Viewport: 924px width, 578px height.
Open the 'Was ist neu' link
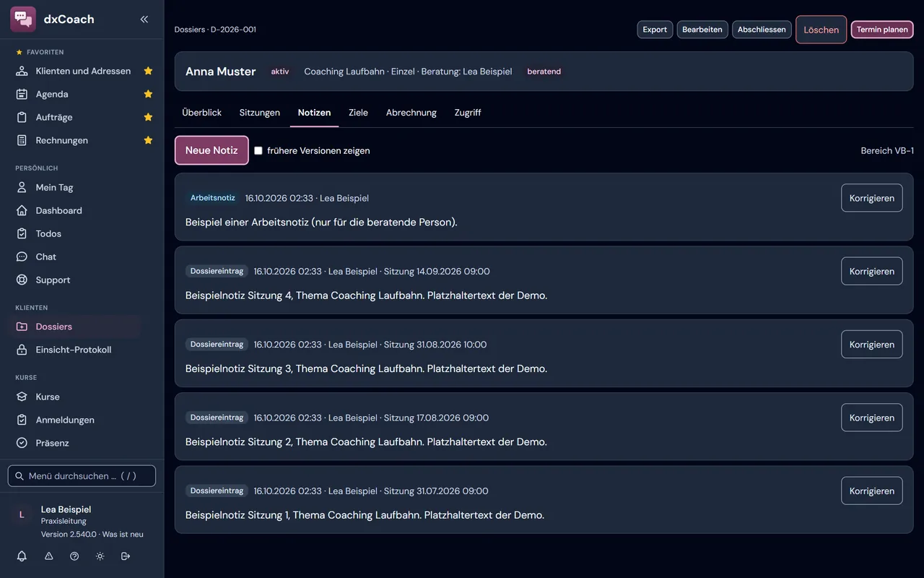(x=123, y=535)
